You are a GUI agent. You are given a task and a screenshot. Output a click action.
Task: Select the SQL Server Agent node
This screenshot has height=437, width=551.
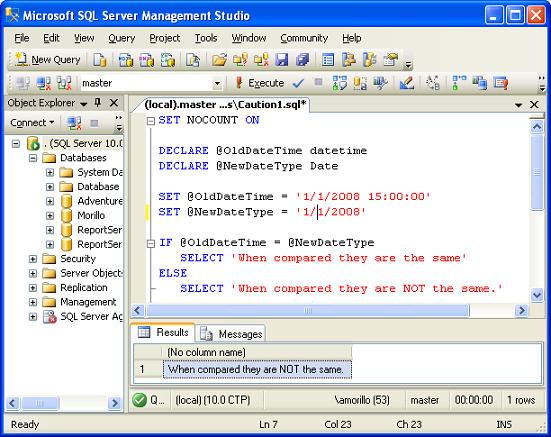(91, 317)
